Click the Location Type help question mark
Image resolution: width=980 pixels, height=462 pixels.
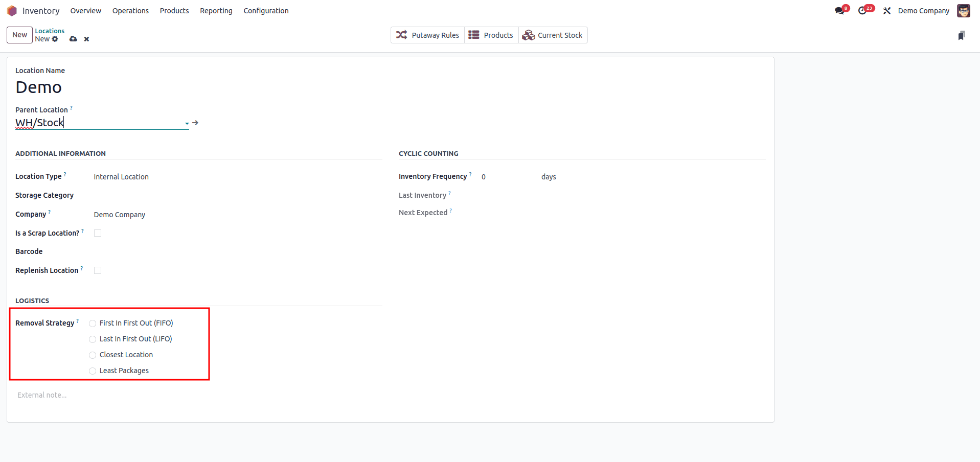pos(65,174)
